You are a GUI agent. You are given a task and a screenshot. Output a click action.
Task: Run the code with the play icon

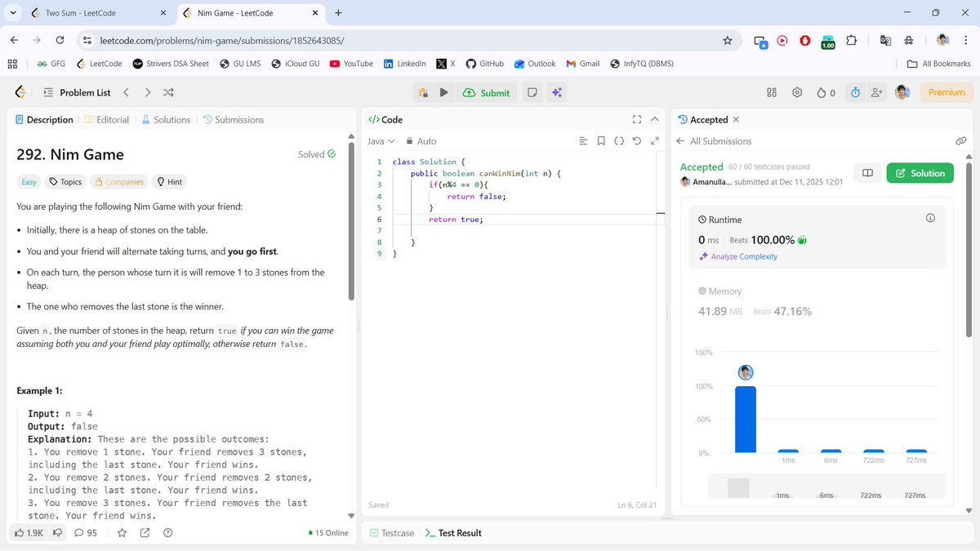click(443, 92)
